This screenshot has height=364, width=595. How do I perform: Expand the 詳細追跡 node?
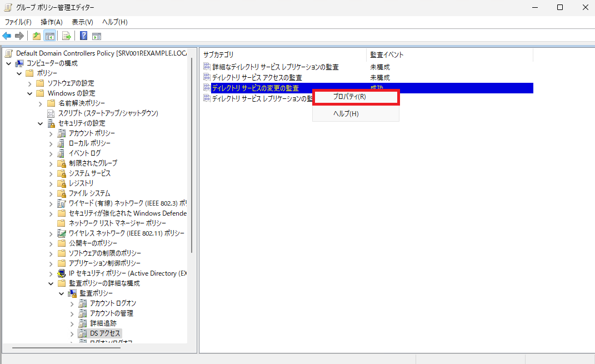(72, 323)
